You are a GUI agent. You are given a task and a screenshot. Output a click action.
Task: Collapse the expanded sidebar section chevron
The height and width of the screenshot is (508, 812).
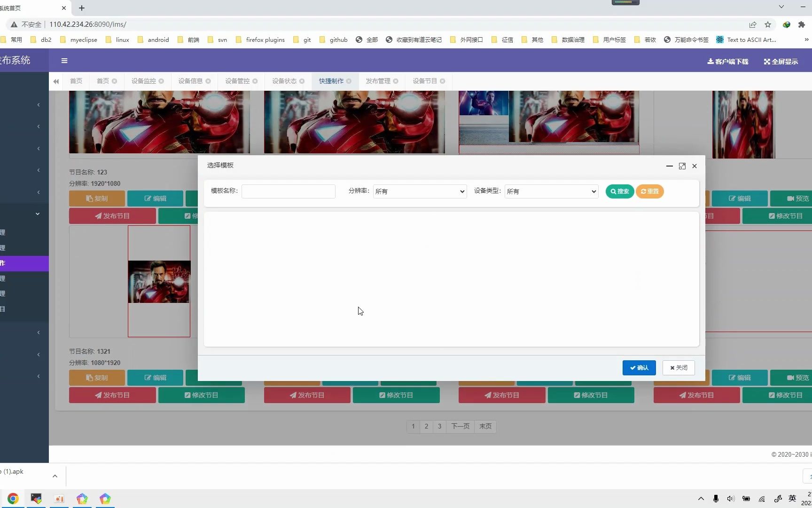pyautogui.click(x=38, y=214)
